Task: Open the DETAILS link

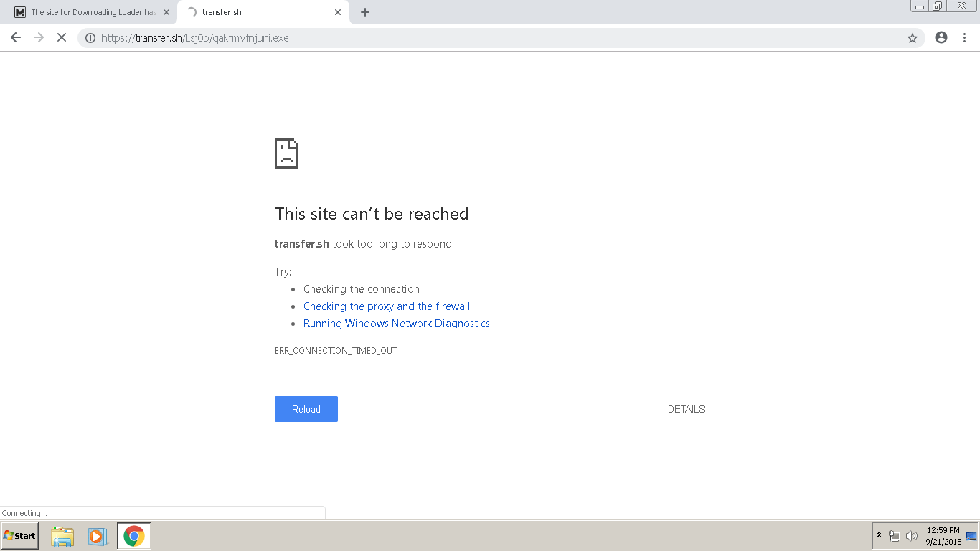Action: click(x=687, y=409)
